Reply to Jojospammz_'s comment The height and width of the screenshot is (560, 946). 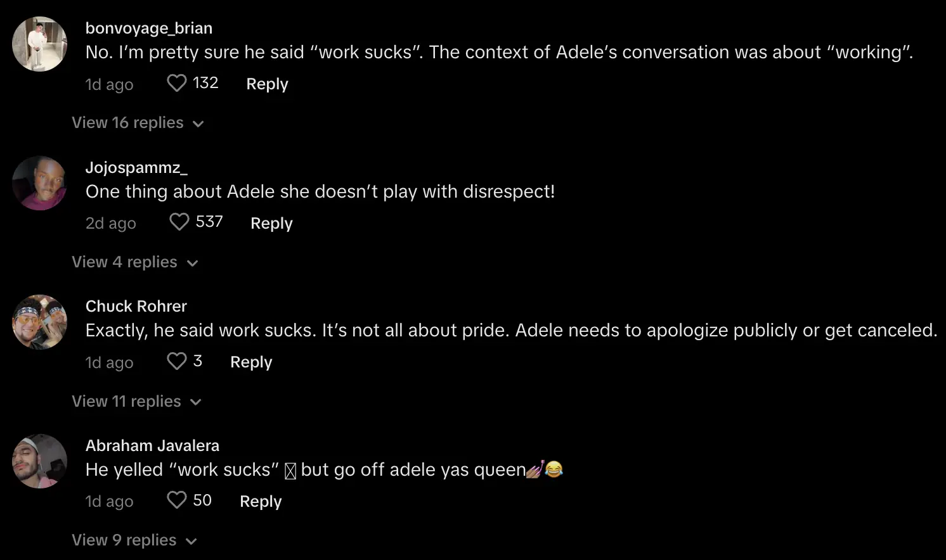(271, 223)
